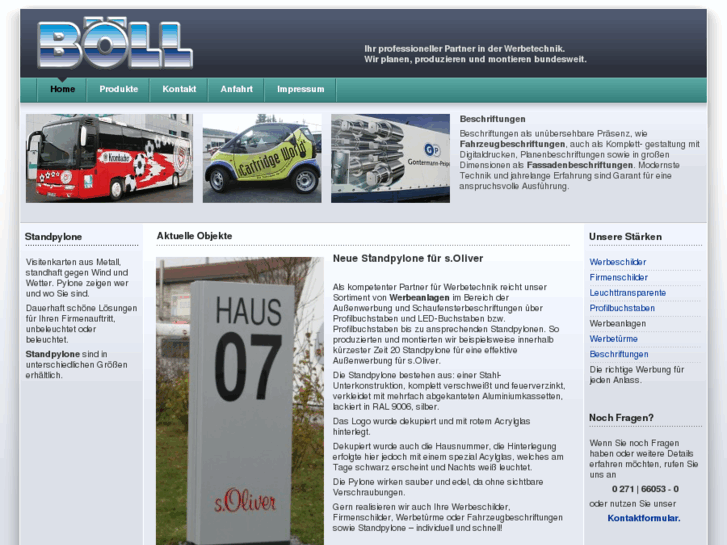The width and height of the screenshot is (727, 545).
Task: Click the Aktuelle Objekte heading
Action: click(x=194, y=236)
